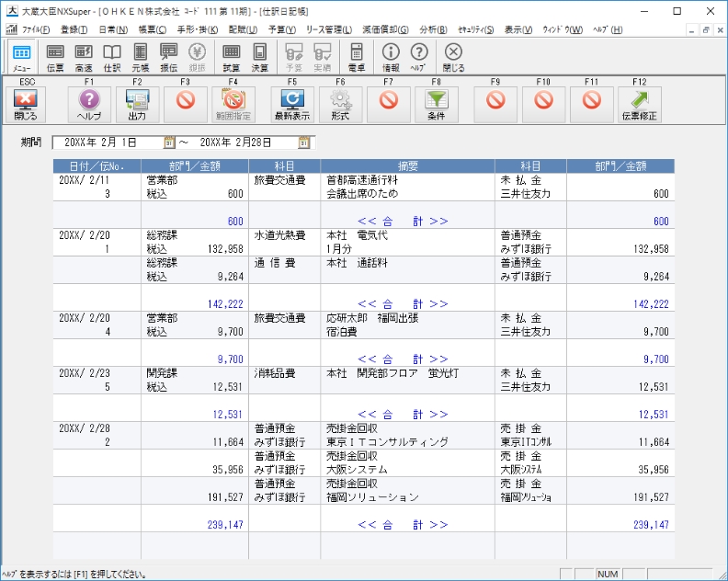Image resolution: width=728 pixels, height=581 pixels.
Task: Open the 帳票(C) menu
Action: click(153, 29)
